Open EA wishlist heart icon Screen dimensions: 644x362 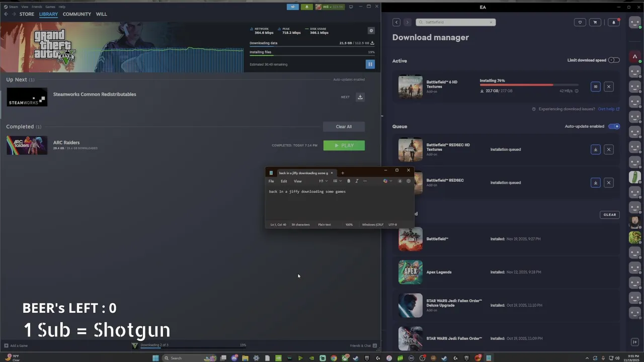(580, 22)
